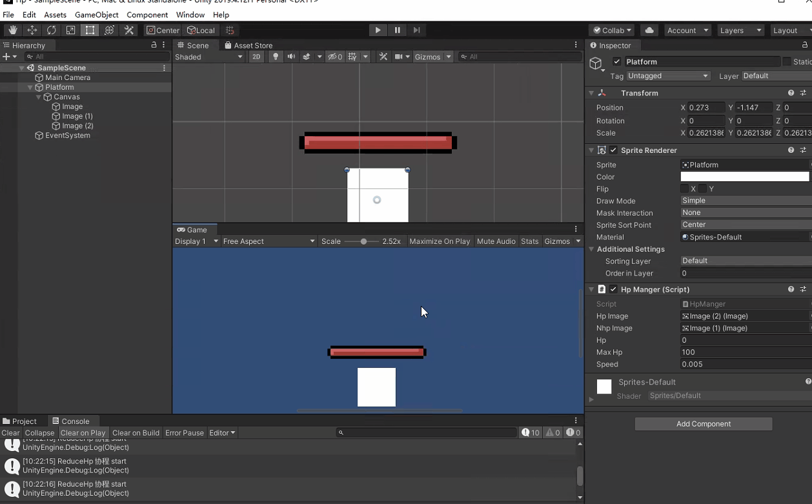
Task: Open the GameObject menu
Action: 97,14
